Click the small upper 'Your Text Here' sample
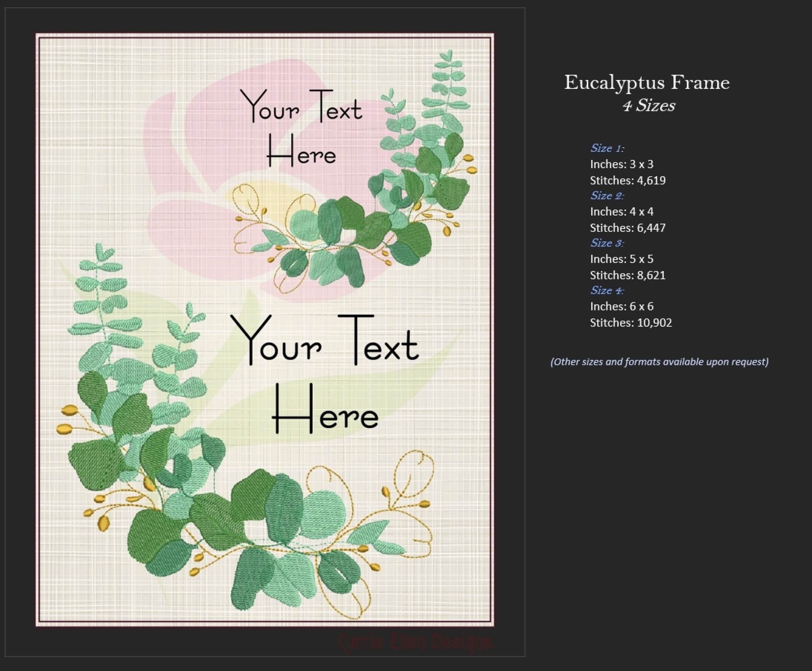The width and height of the screenshot is (812, 671). [301, 129]
